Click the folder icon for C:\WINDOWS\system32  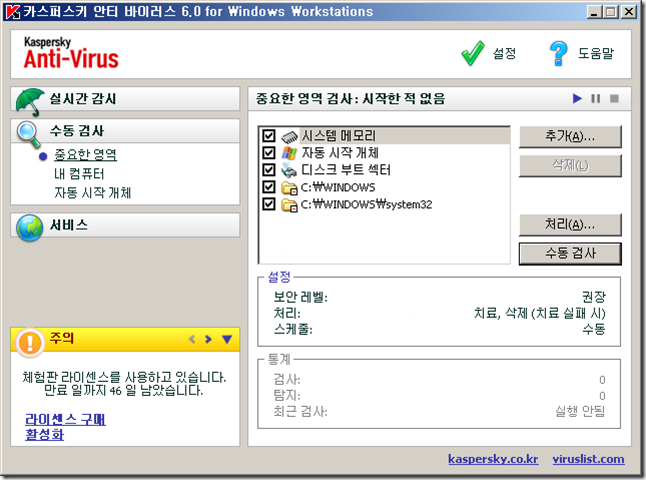coord(289,204)
